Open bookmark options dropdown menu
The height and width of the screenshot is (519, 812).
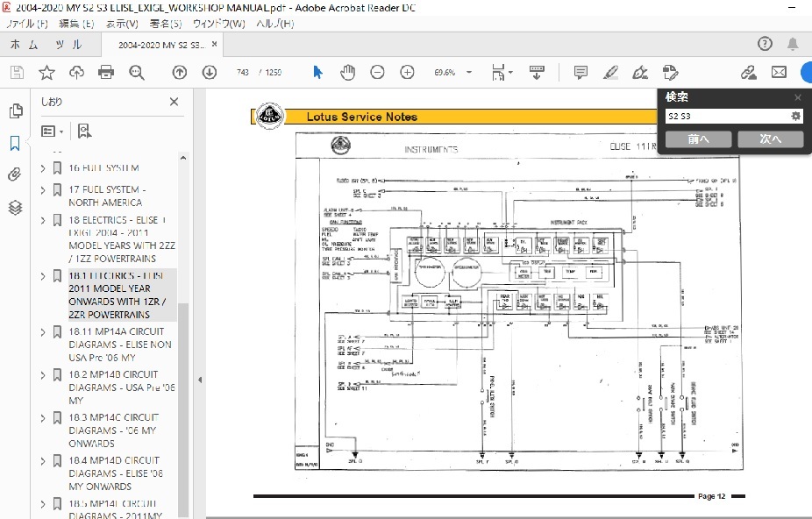52,131
